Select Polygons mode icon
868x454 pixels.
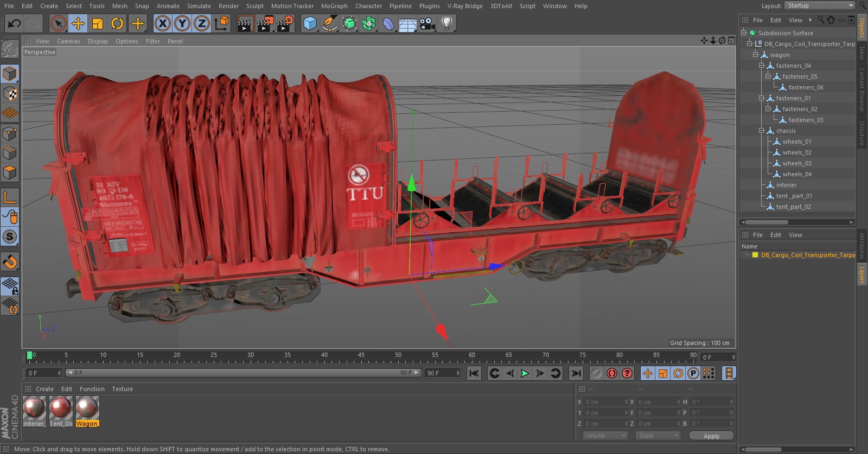tap(10, 172)
